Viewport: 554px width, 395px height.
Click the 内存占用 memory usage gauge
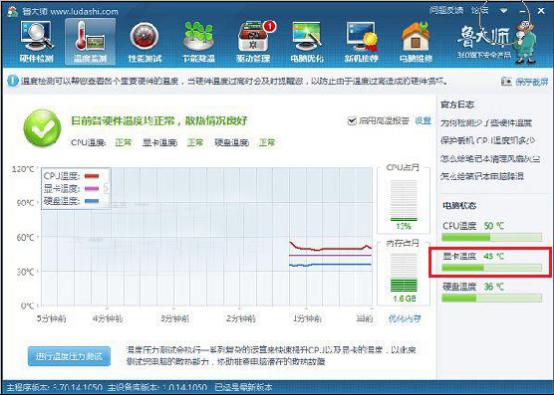click(403, 272)
